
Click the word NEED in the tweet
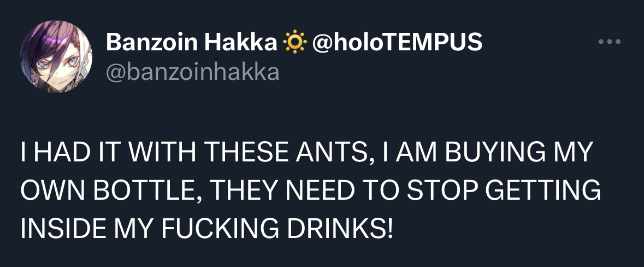323,191
